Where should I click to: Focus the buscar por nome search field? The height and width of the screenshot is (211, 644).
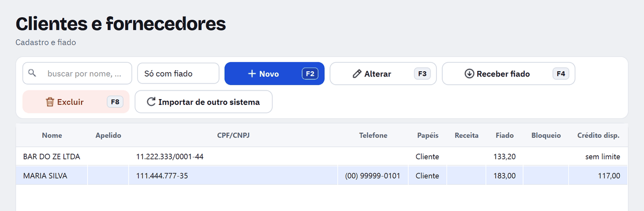pyautogui.click(x=77, y=73)
